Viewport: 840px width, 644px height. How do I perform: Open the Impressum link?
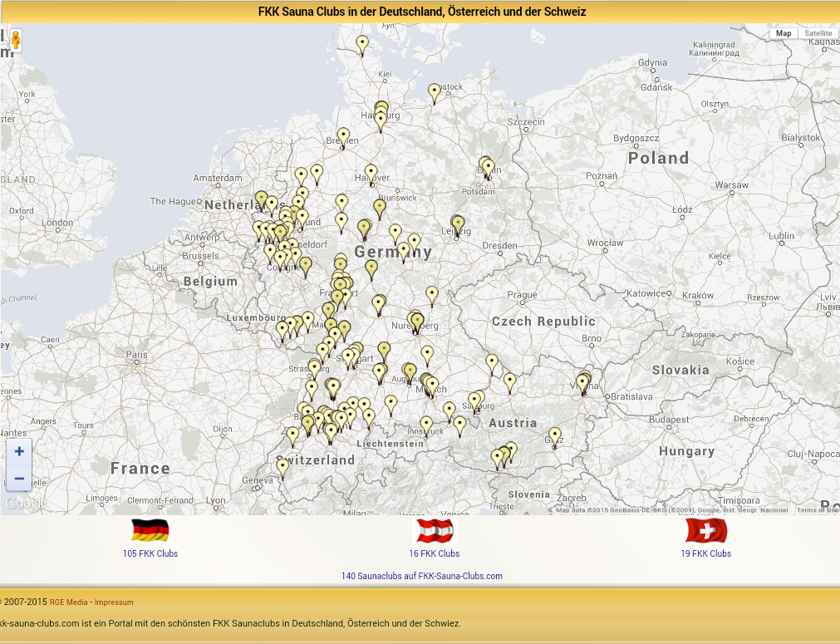(x=114, y=602)
